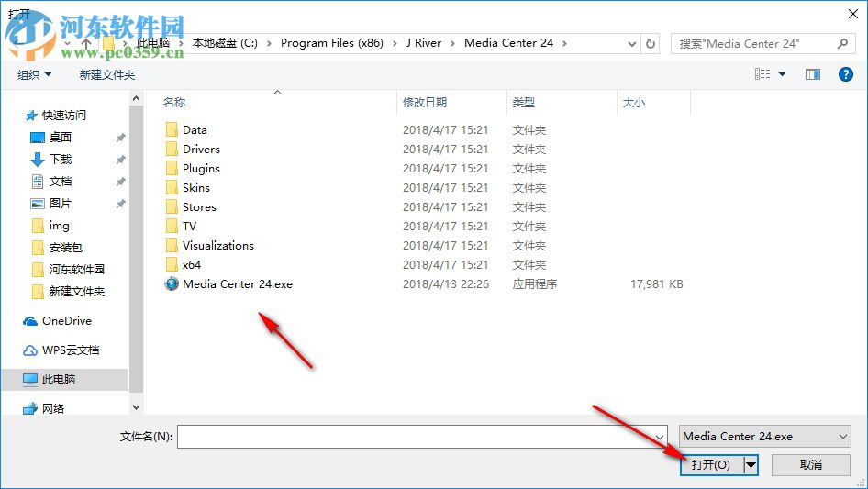Open 河东软件园 folder in sidebar
868x489 pixels.
pos(76,269)
